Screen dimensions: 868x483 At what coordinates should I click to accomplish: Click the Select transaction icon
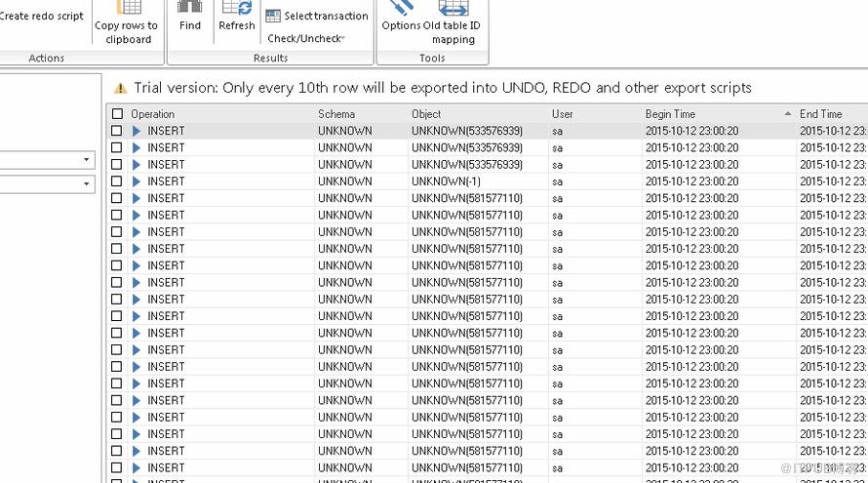[x=273, y=16]
